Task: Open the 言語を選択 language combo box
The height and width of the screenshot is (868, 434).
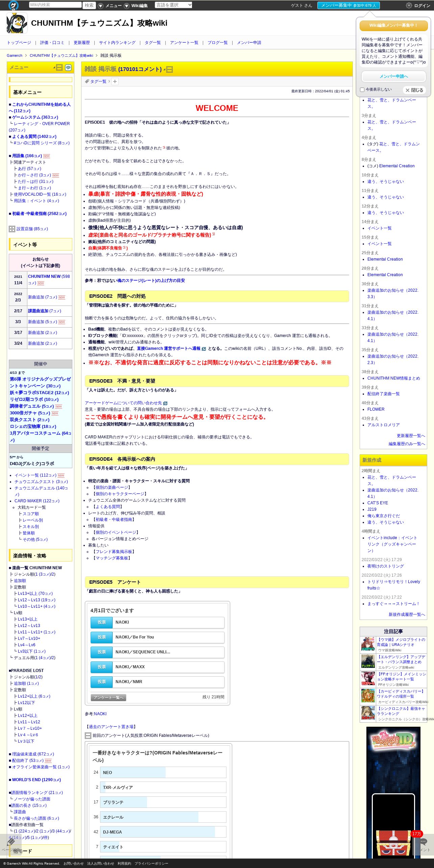Action: click(173, 5)
